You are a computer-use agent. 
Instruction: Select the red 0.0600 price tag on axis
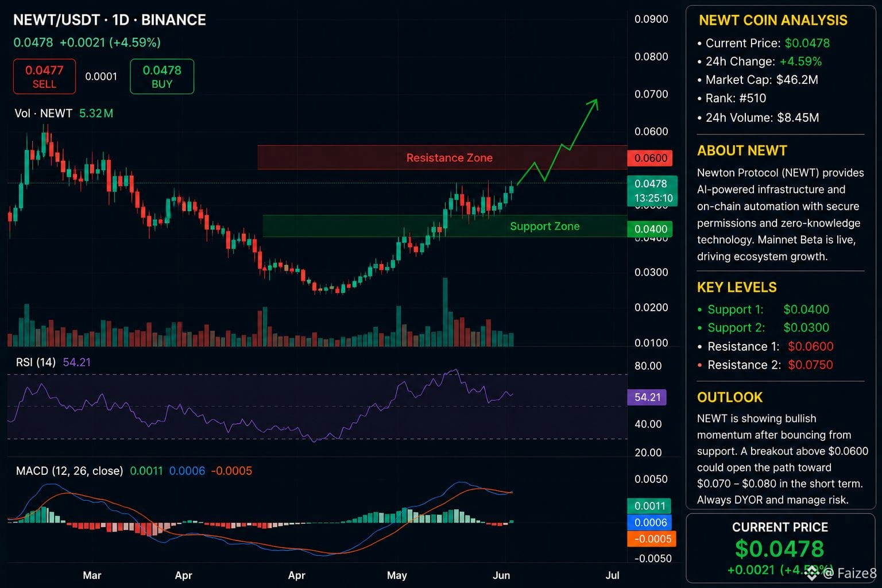[x=650, y=158]
